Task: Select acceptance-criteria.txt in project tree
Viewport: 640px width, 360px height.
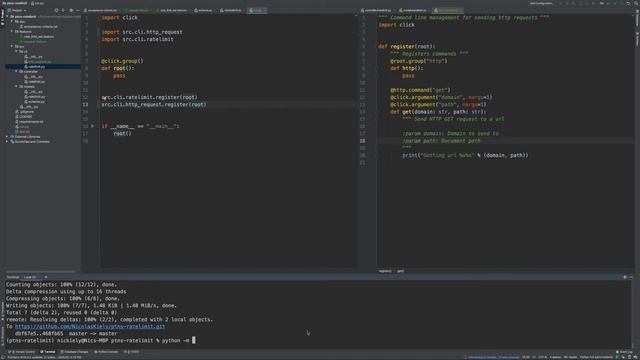Action: 40,27
